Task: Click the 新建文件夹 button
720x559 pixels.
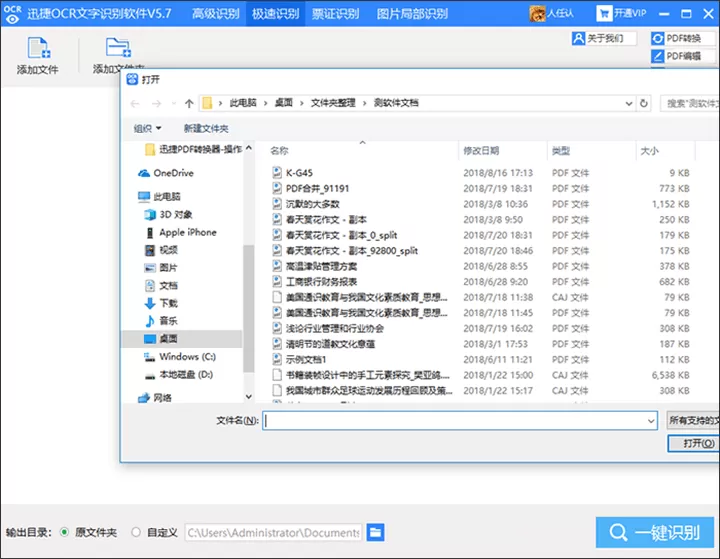Action: coord(206,128)
